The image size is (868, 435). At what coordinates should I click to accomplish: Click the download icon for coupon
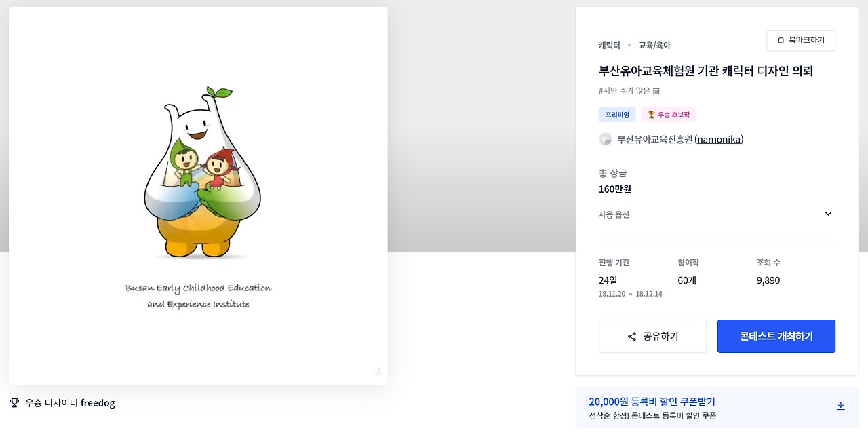(841, 406)
